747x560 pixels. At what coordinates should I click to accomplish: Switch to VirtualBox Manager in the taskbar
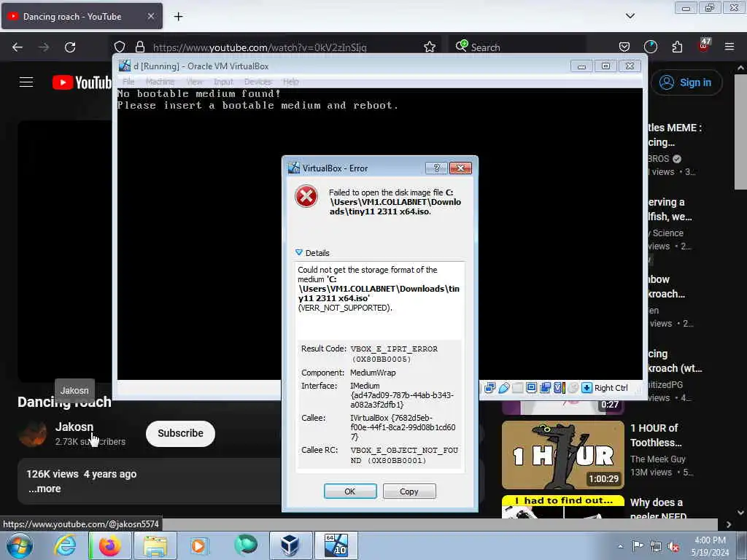(x=290, y=545)
